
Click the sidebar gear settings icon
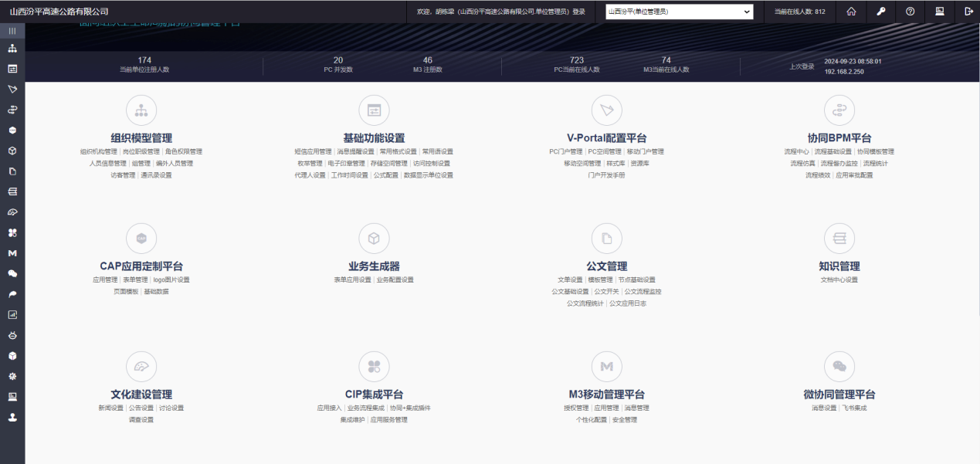12,376
